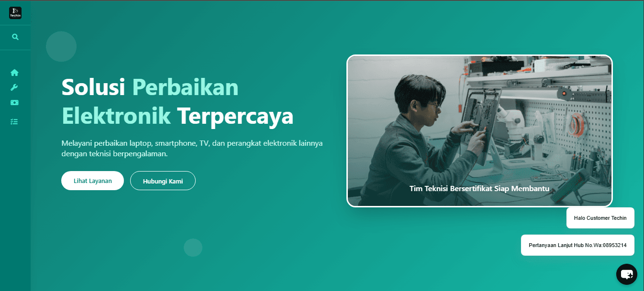
Task: Click the Elektronik Terpercaya heading line
Action: (x=178, y=116)
